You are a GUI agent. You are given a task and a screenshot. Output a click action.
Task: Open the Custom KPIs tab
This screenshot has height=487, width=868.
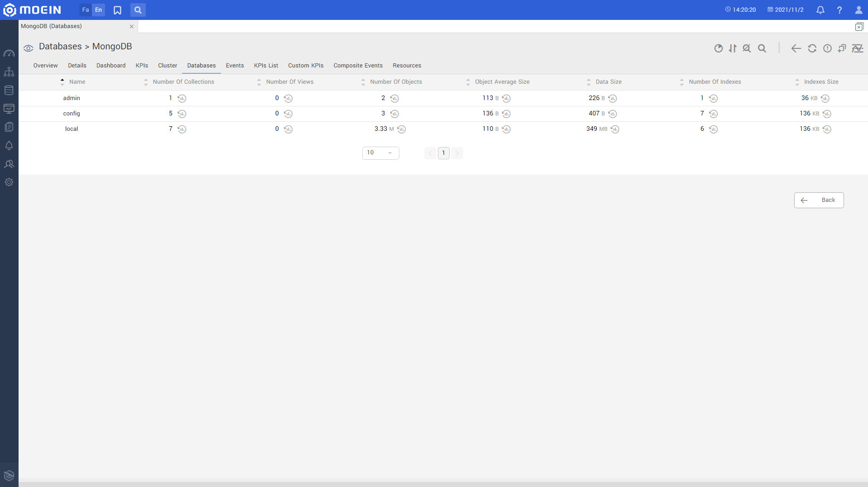pos(306,66)
